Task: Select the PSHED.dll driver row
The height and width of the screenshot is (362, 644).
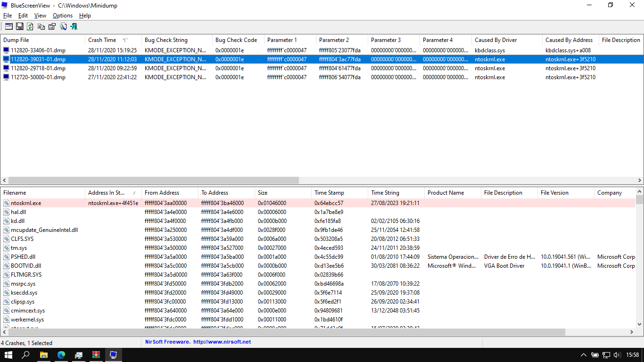Action: coord(318,257)
